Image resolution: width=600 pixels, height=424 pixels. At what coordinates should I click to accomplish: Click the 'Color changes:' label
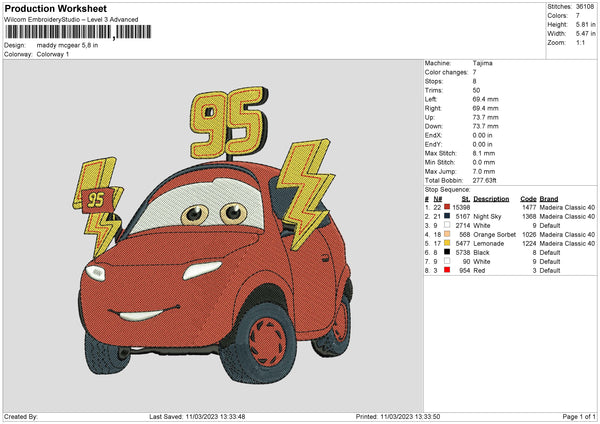tap(446, 72)
